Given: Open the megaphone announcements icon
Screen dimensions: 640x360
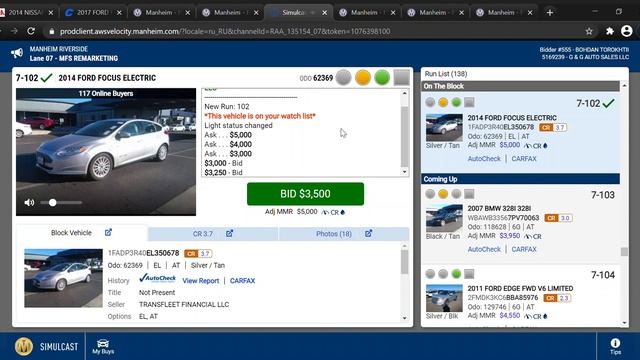Looking at the screenshot, I should tap(17, 53).
